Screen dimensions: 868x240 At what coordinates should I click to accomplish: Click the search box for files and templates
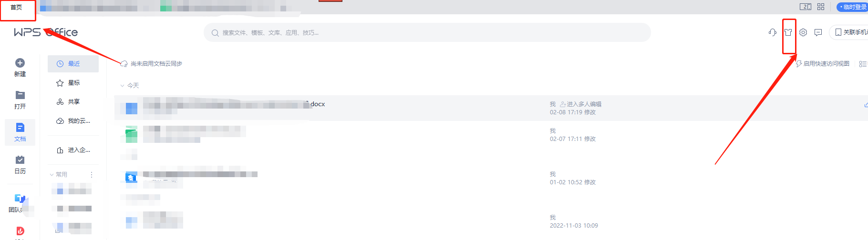(427, 32)
